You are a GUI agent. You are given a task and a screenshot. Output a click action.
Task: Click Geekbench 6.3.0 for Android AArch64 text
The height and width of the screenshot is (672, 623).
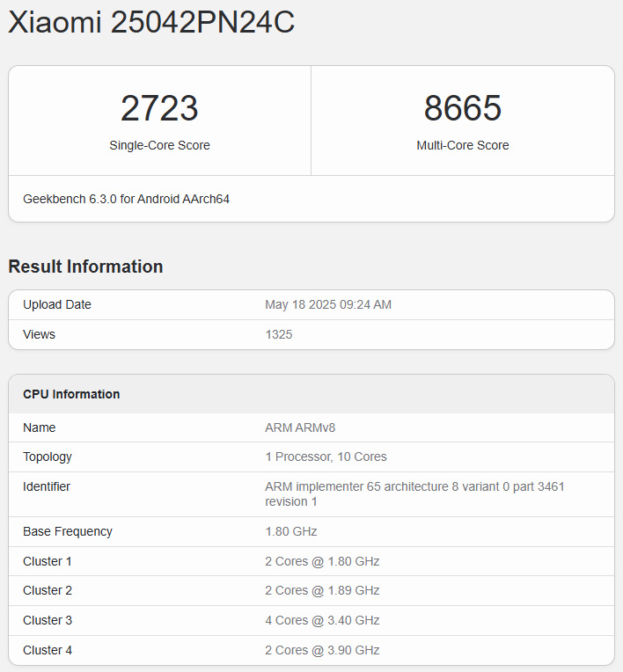[x=126, y=199]
